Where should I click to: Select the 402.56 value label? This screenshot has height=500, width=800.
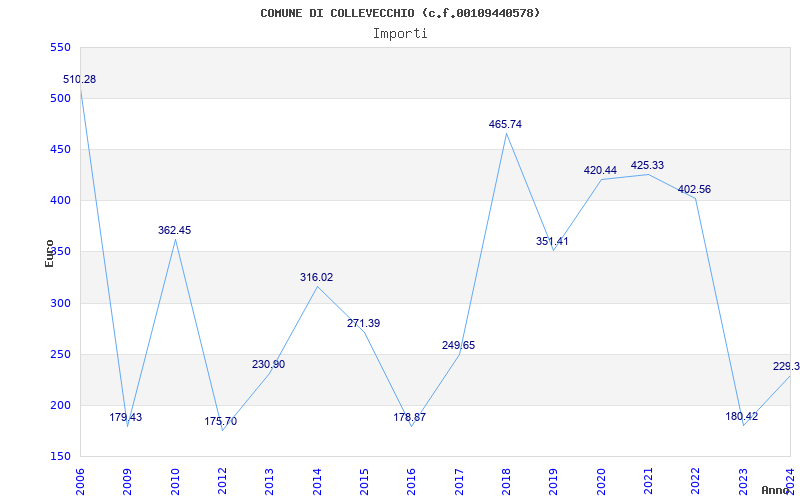pyautogui.click(x=694, y=190)
